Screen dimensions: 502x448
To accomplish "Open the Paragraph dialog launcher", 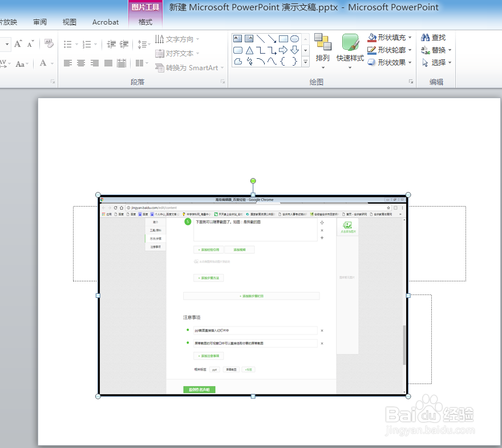I will [x=222, y=82].
